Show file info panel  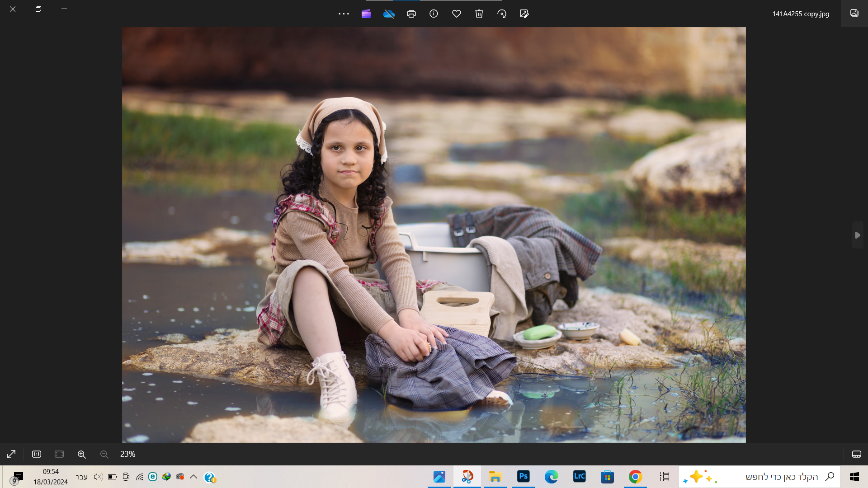pyautogui.click(x=434, y=14)
